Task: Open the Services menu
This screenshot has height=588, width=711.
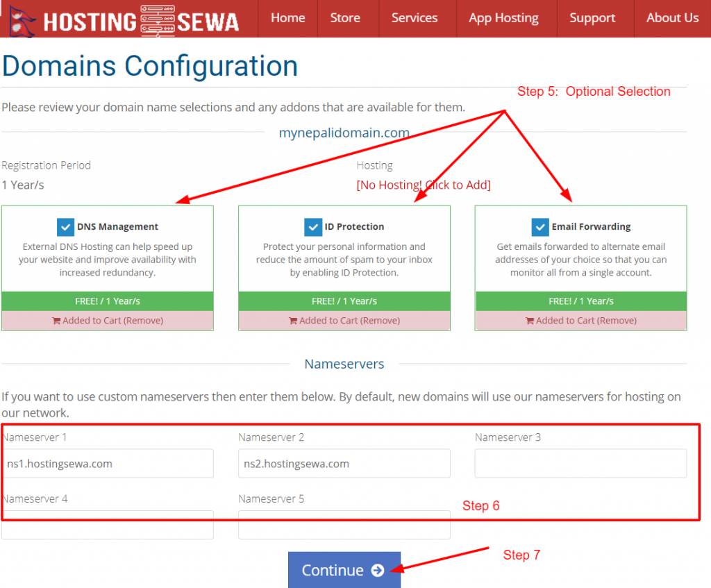Action: tap(415, 18)
